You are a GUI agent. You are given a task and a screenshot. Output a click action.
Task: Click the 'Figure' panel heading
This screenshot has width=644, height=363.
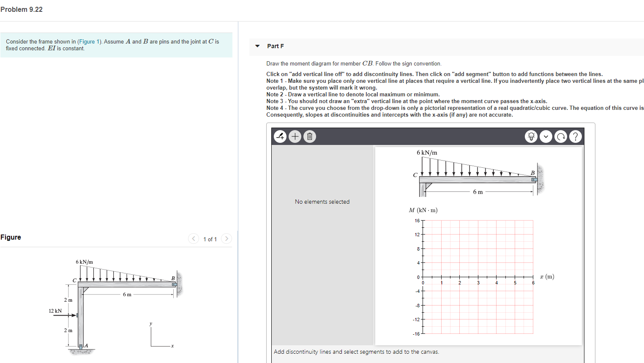point(11,237)
